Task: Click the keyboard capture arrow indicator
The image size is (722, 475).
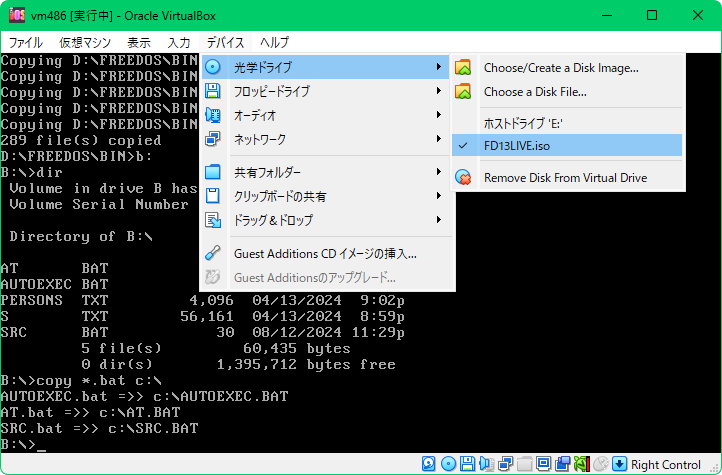Action: [619, 464]
